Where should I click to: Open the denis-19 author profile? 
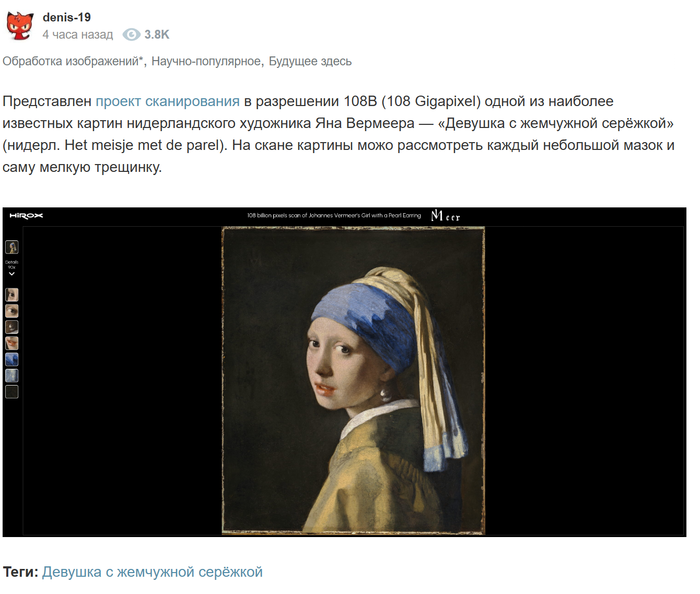(x=67, y=17)
